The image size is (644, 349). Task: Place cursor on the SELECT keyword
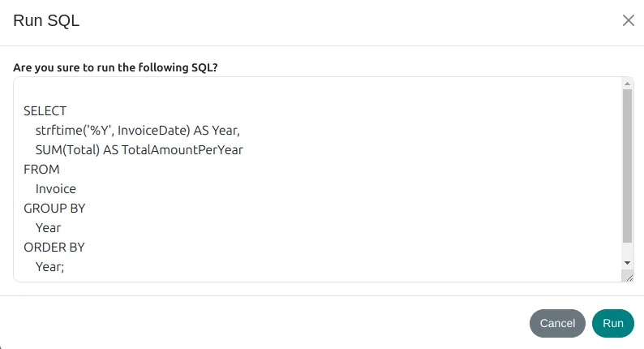pyautogui.click(x=45, y=110)
